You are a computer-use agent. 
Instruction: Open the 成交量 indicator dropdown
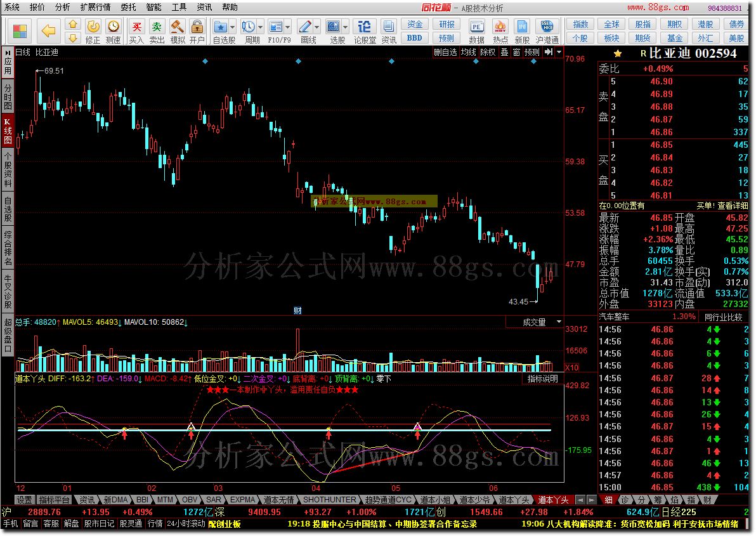click(559, 322)
